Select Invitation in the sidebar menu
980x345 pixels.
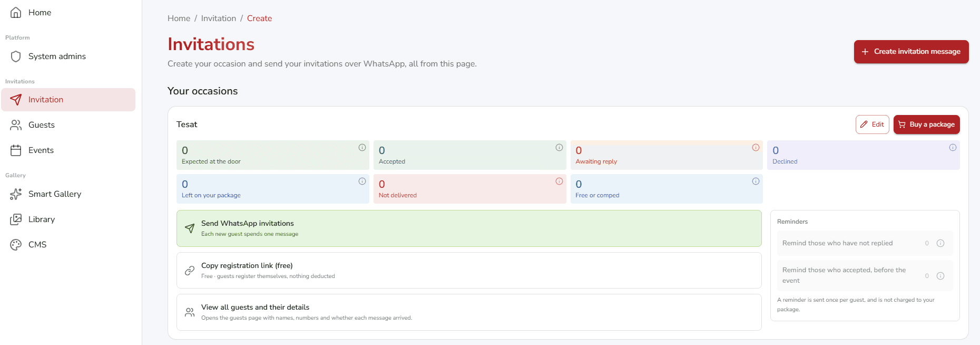pyautogui.click(x=68, y=100)
